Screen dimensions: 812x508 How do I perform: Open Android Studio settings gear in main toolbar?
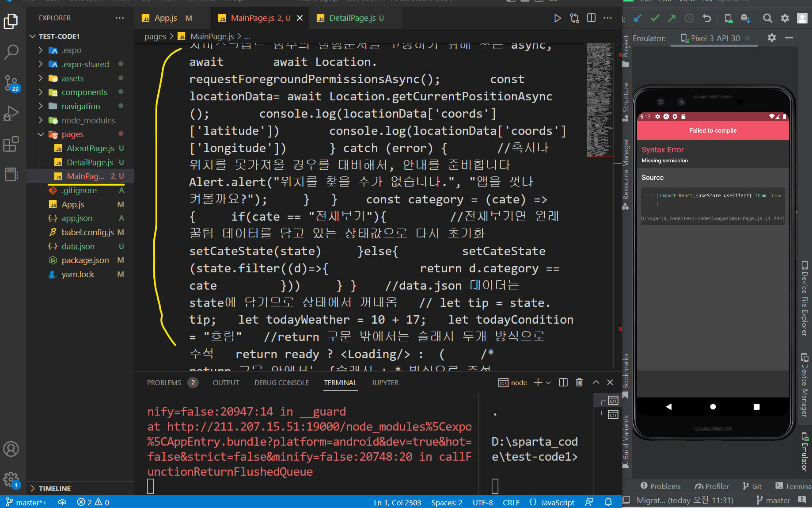coord(785,18)
